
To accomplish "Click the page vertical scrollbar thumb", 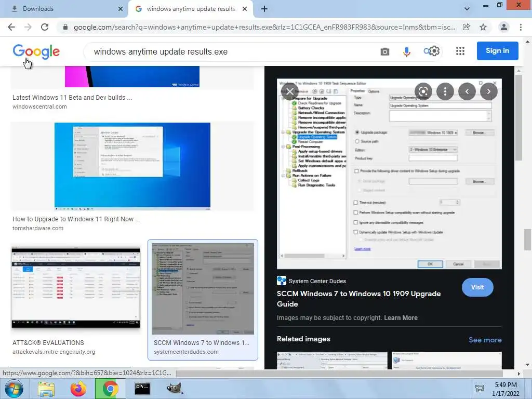I will [x=528, y=239].
